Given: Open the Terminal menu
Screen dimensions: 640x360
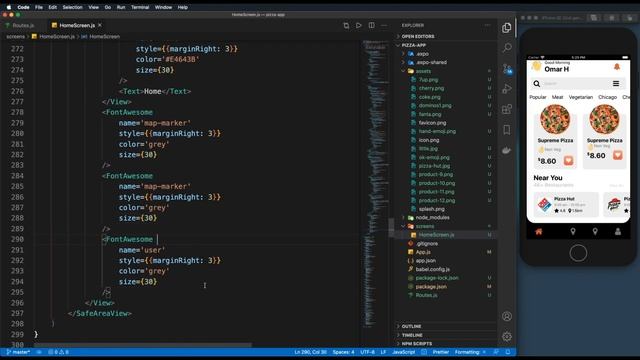Looking at the screenshot, I should (x=140, y=7).
